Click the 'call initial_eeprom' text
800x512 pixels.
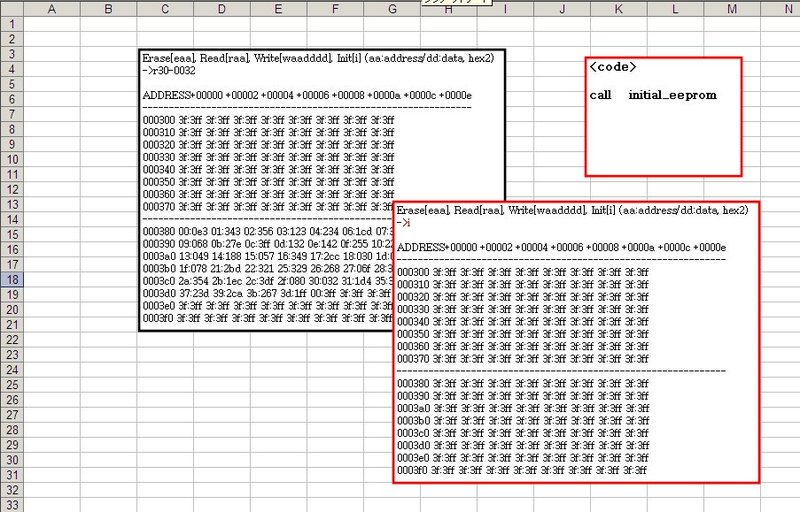tap(653, 96)
